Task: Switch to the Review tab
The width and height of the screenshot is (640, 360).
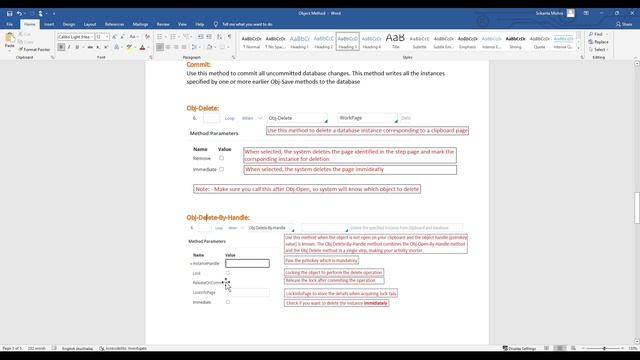Action: (x=163, y=24)
